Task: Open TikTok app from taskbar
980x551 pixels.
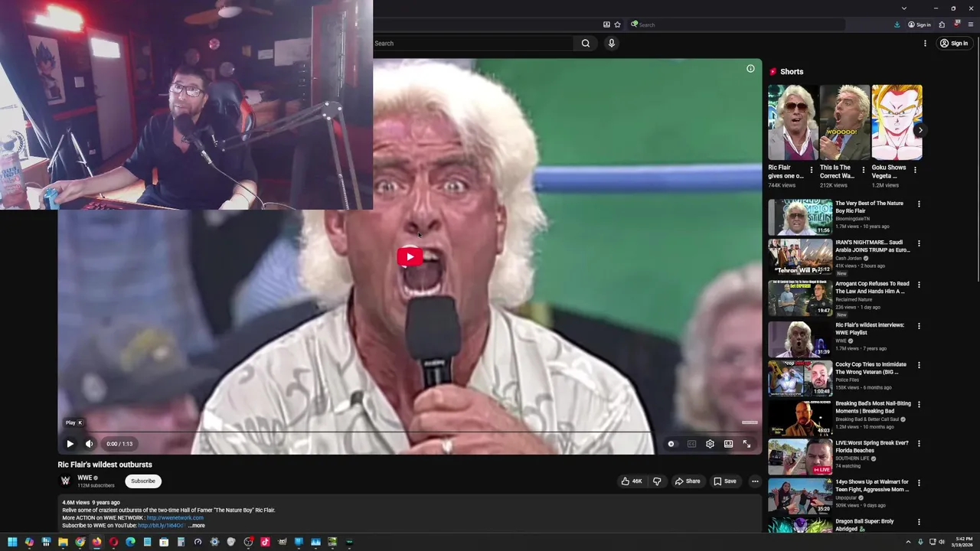Action: (265, 542)
